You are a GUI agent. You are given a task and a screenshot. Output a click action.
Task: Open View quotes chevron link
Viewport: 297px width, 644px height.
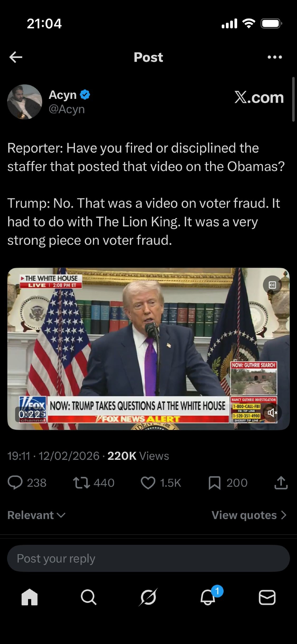pyautogui.click(x=249, y=515)
